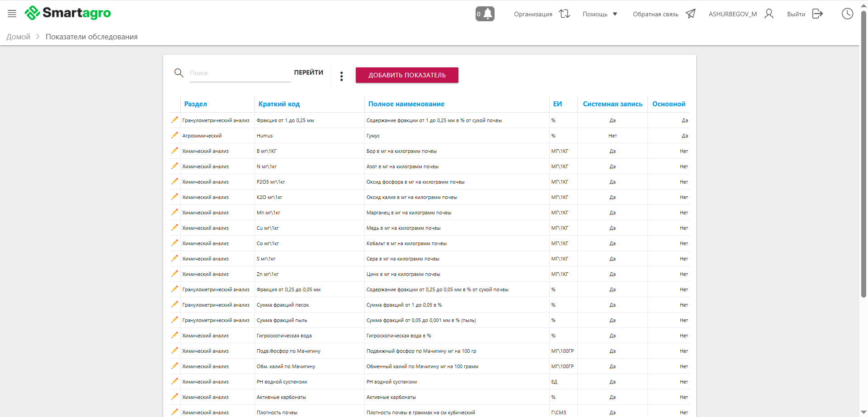This screenshot has width=868, height=417.
Task: Edit the P2O5 мг\1кг row pencil
Action: tap(175, 181)
